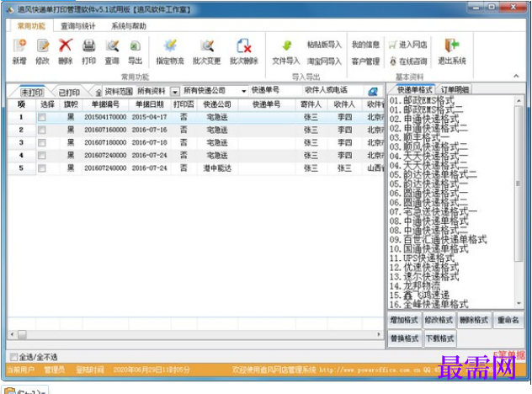Viewport: 532px width, 394px height.
Task: Select 14.龙邦物流 in format list
Action: pos(415,285)
